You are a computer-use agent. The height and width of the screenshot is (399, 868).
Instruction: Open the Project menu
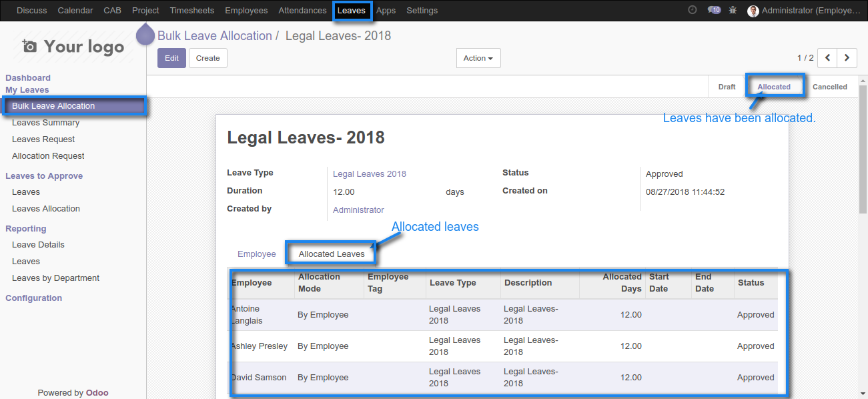coord(145,10)
